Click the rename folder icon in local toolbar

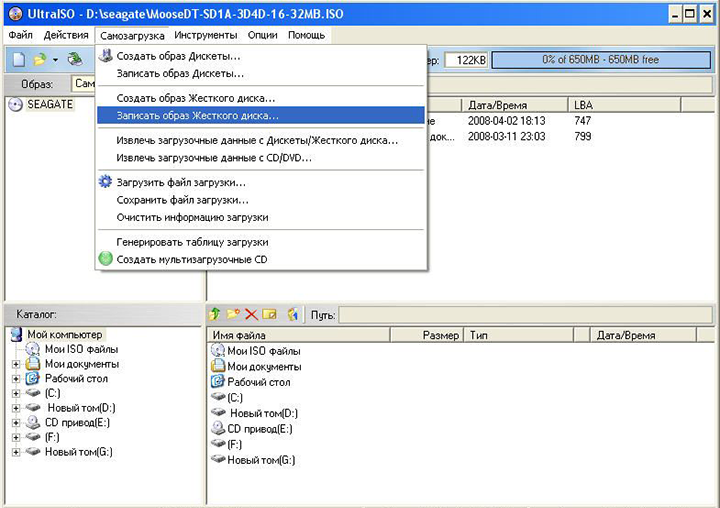270,314
